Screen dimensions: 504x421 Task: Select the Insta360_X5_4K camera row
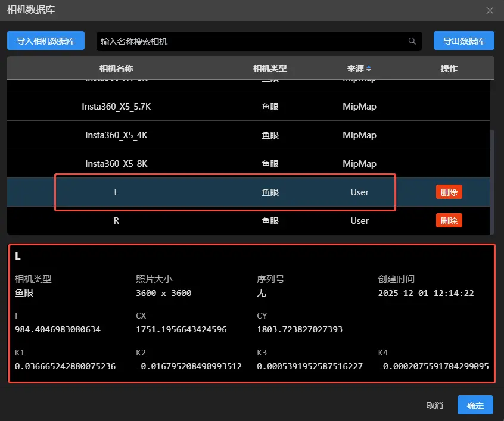[116, 135]
